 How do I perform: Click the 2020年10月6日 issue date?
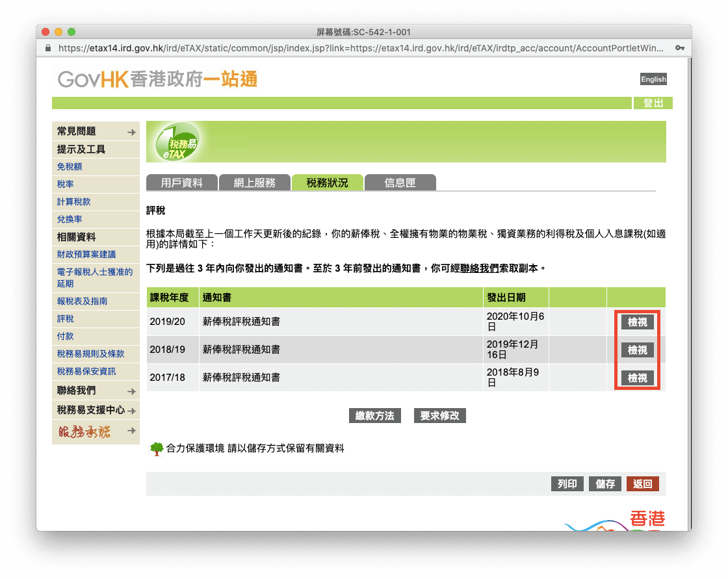[515, 322]
